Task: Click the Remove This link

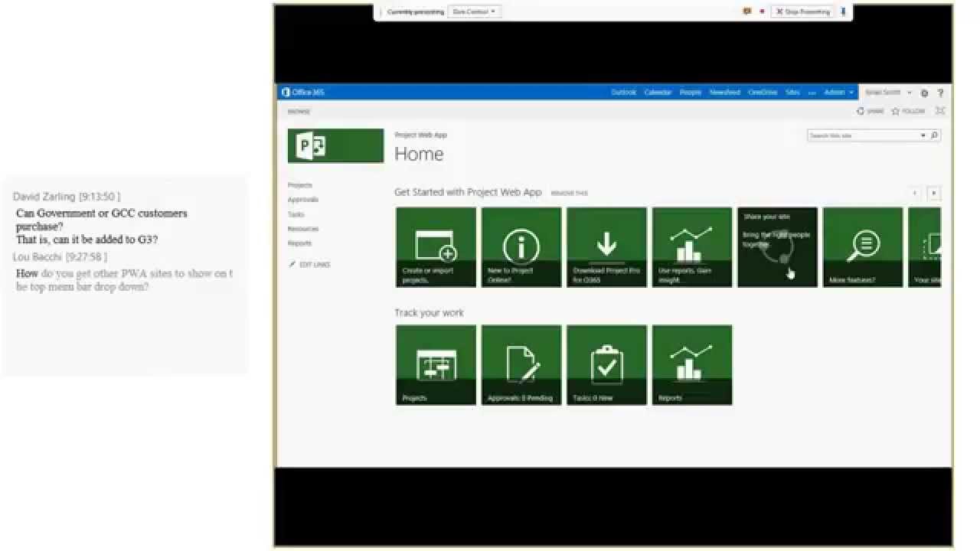Action: pyautogui.click(x=568, y=194)
